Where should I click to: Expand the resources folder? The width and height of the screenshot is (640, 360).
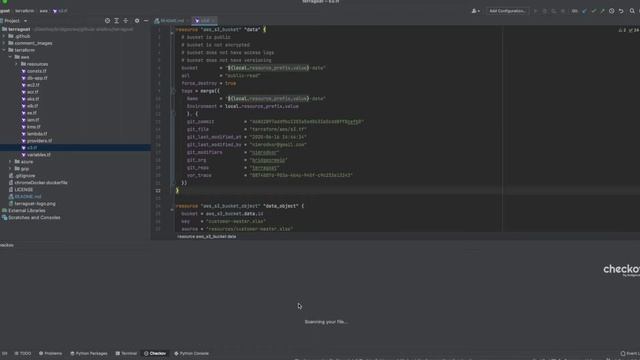pyautogui.click(x=17, y=64)
